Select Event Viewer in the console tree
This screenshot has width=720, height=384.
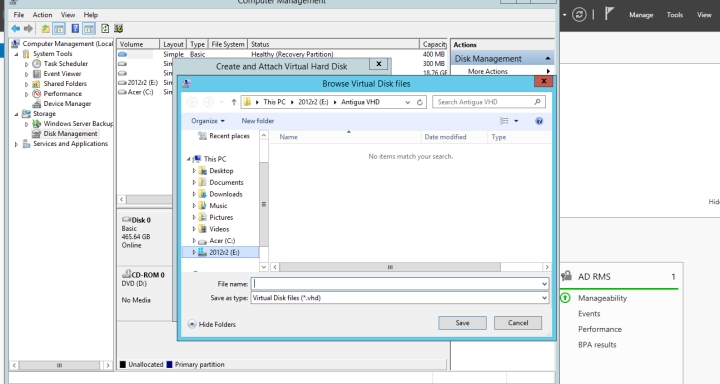(x=62, y=73)
